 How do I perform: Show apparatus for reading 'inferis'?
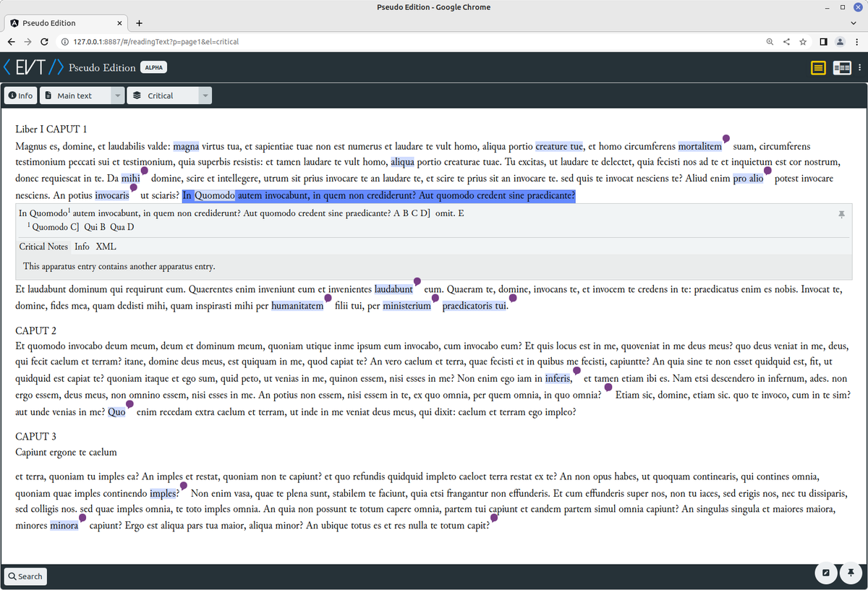[558, 378]
